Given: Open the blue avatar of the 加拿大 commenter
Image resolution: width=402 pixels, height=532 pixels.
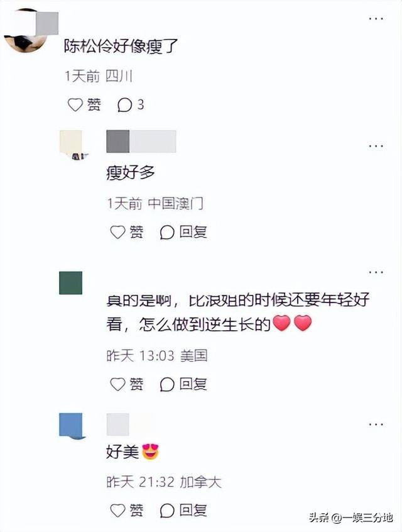Looking at the screenshot, I should click(71, 426).
